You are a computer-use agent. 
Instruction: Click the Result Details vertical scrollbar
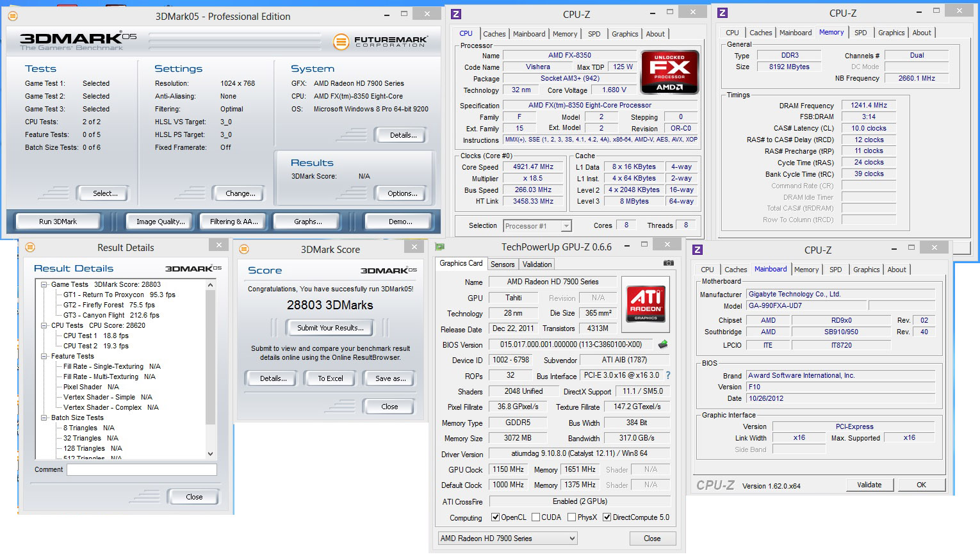tap(210, 359)
